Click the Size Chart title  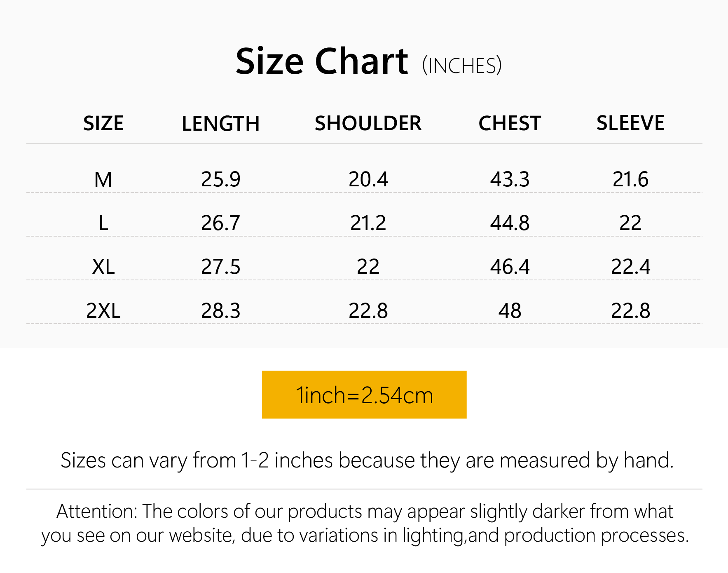pyautogui.click(x=321, y=62)
